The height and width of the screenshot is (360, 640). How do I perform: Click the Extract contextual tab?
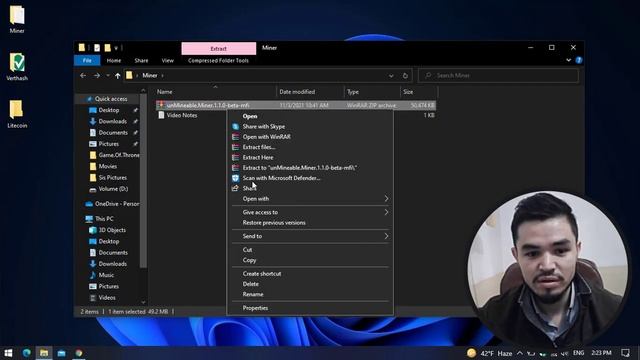218,49
